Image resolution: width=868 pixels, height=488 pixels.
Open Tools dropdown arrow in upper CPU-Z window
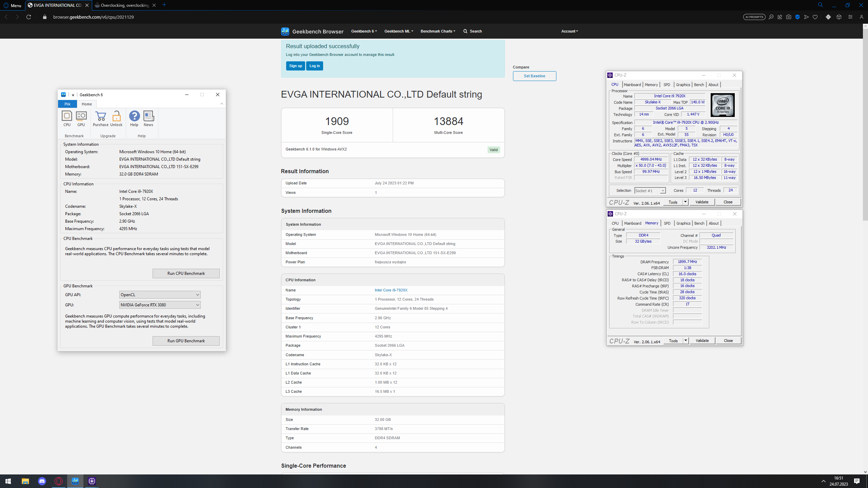point(685,202)
